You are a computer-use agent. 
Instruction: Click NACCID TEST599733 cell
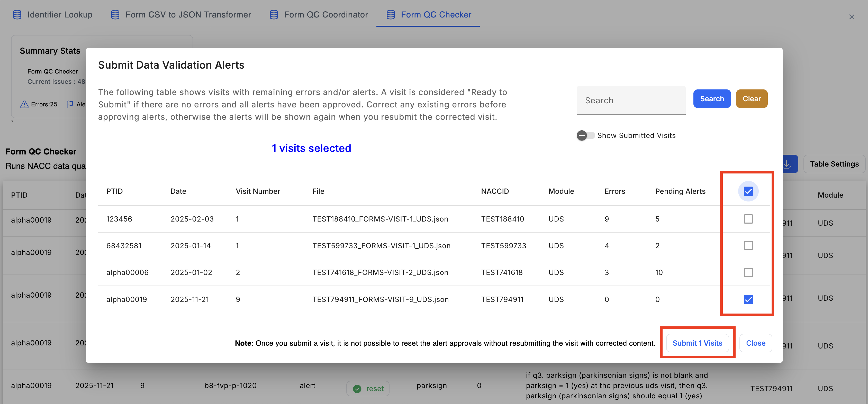pos(503,246)
